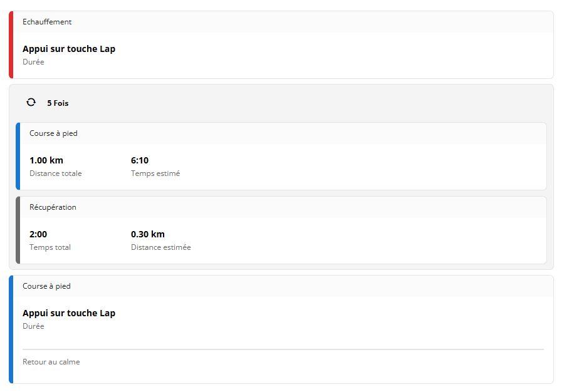Screen dimensions: 564x392
Task: Click the gray Récupération color bar
Action: (18, 230)
